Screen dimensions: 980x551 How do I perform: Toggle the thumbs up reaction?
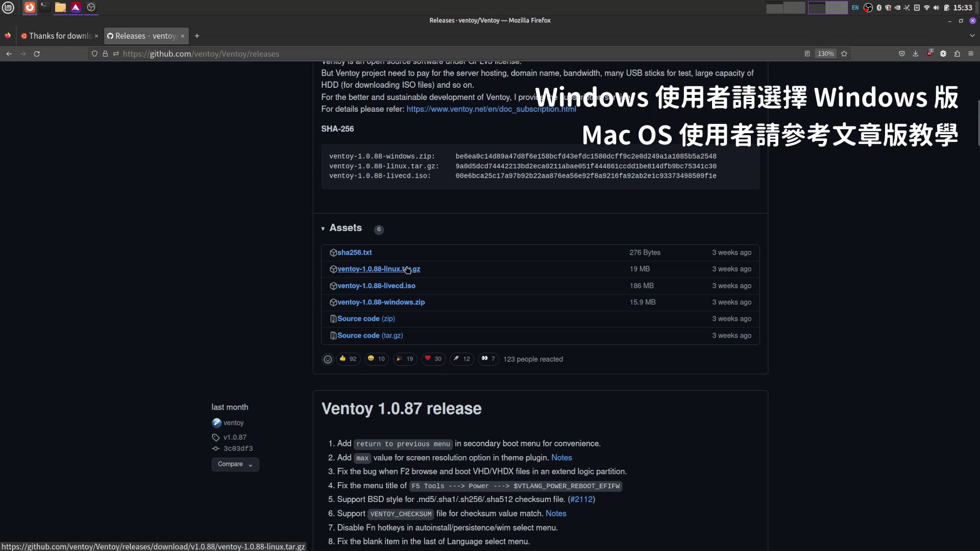[x=348, y=359]
